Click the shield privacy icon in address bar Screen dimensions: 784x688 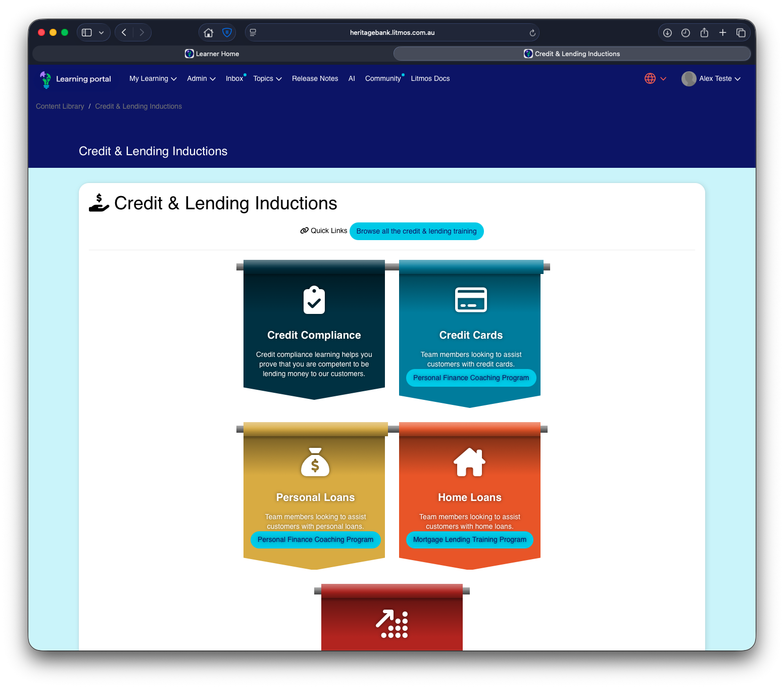click(x=227, y=32)
